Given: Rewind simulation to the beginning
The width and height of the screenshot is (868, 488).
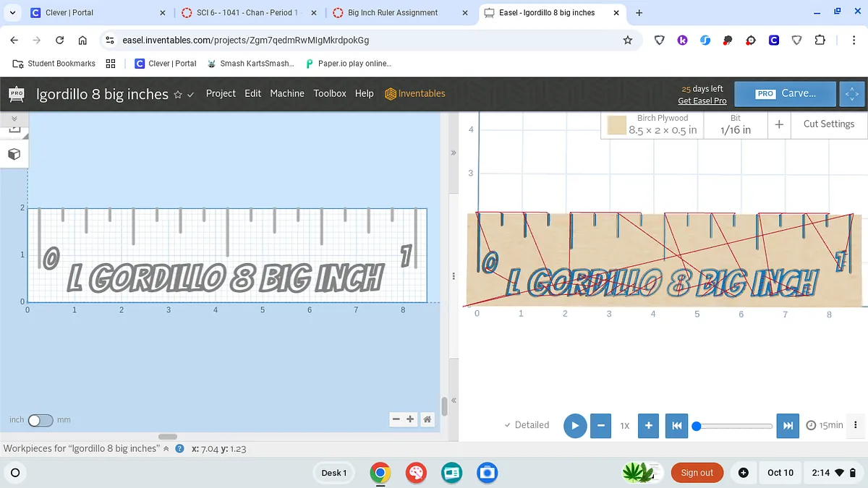Looking at the screenshot, I should pyautogui.click(x=676, y=426).
